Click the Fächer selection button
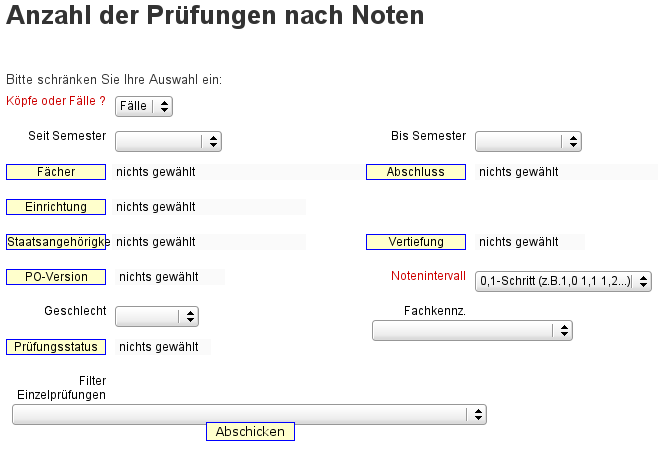The width and height of the screenshot is (658, 452). click(56, 172)
